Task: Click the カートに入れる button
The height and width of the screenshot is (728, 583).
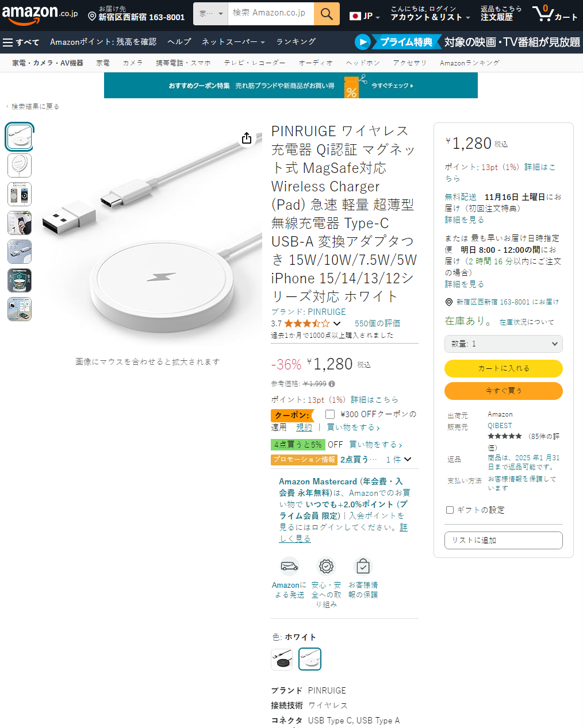Action: coord(504,368)
